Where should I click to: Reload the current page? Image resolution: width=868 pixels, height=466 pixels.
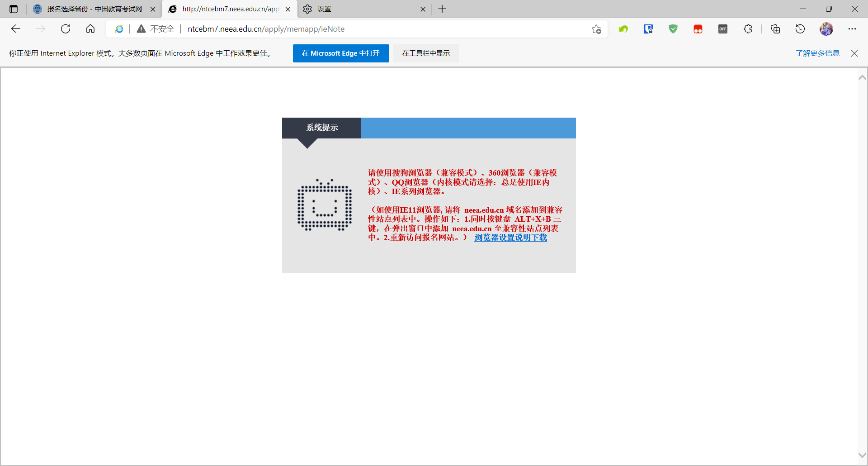click(x=66, y=29)
